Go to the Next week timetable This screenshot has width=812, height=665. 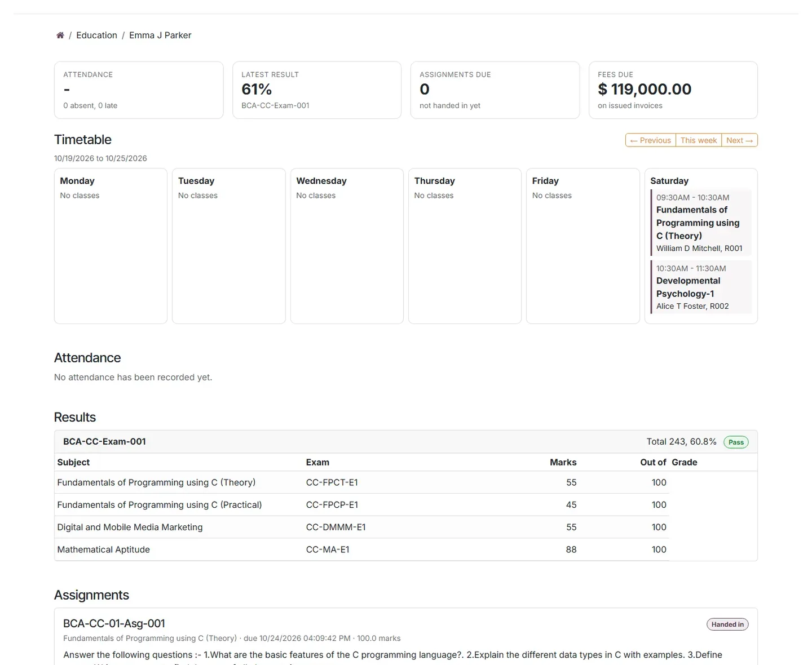tap(739, 140)
